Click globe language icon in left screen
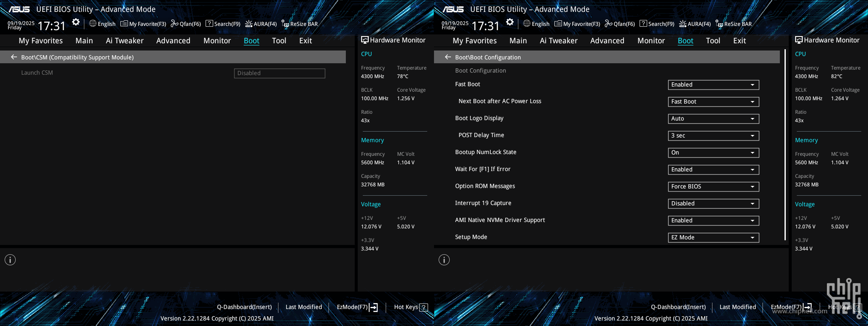 [93, 23]
